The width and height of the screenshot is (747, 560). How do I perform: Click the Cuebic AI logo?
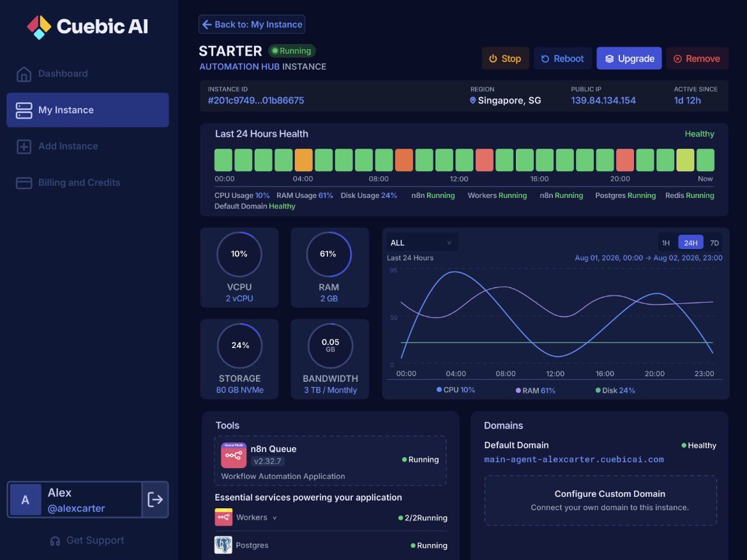click(x=87, y=27)
